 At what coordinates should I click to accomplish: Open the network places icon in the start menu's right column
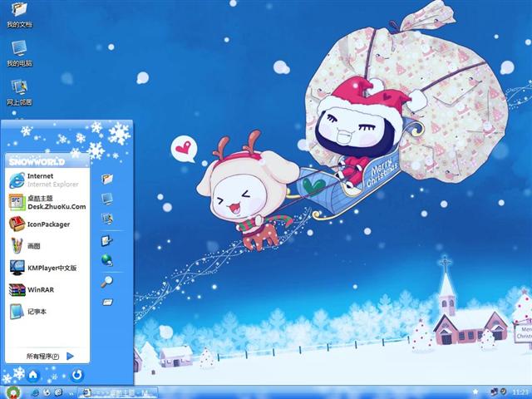(x=107, y=219)
